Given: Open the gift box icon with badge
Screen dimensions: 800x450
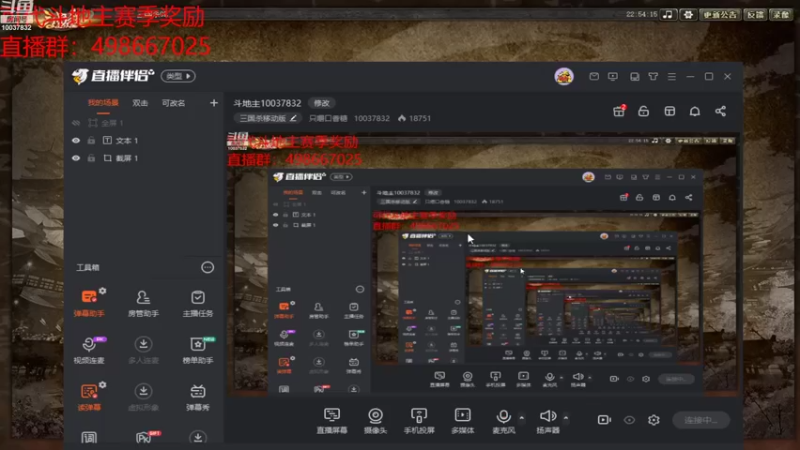Looking at the screenshot, I should 619,111.
